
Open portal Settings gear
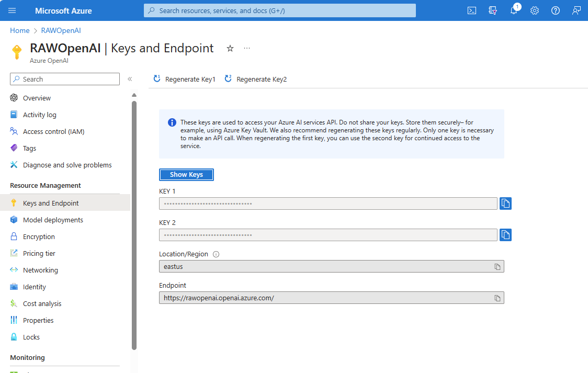pyautogui.click(x=534, y=10)
